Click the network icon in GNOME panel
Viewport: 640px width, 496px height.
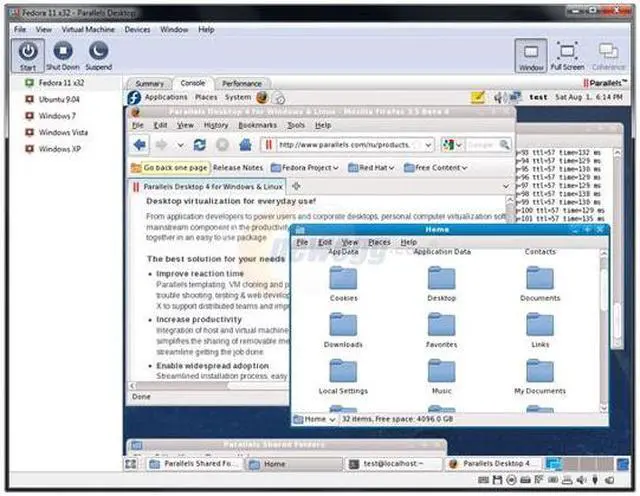[515, 97]
